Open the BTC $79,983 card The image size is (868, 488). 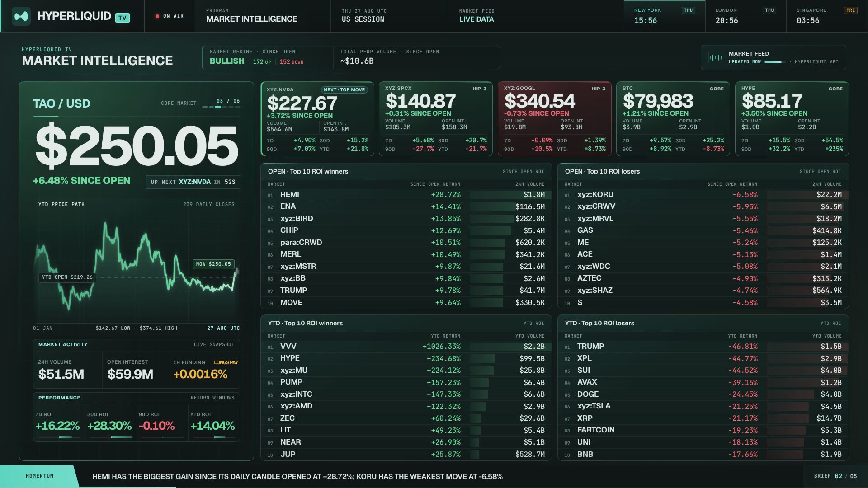pyautogui.click(x=673, y=119)
